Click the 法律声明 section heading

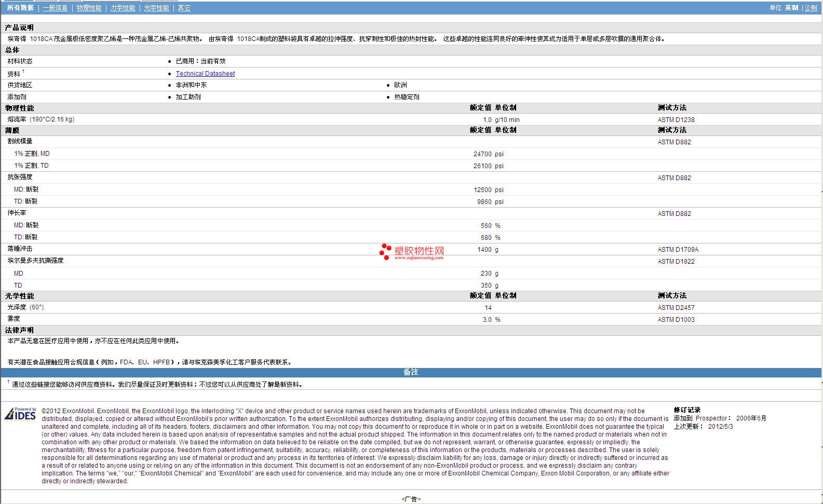19,330
